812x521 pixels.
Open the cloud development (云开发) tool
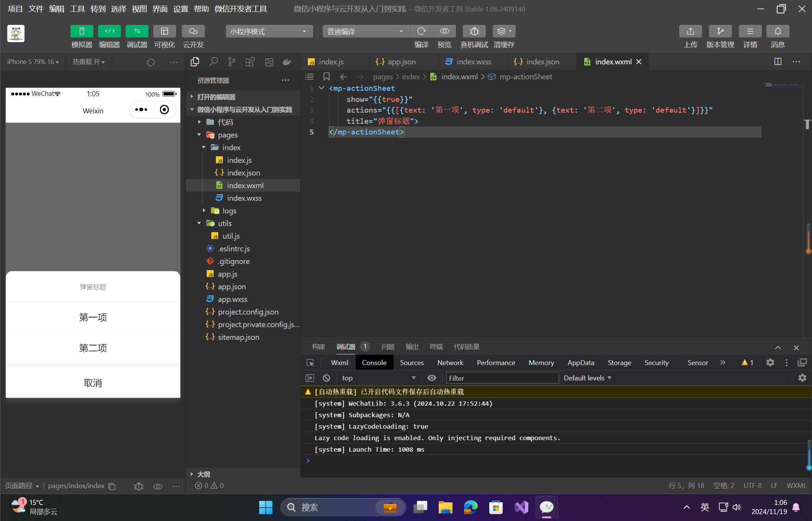click(193, 31)
